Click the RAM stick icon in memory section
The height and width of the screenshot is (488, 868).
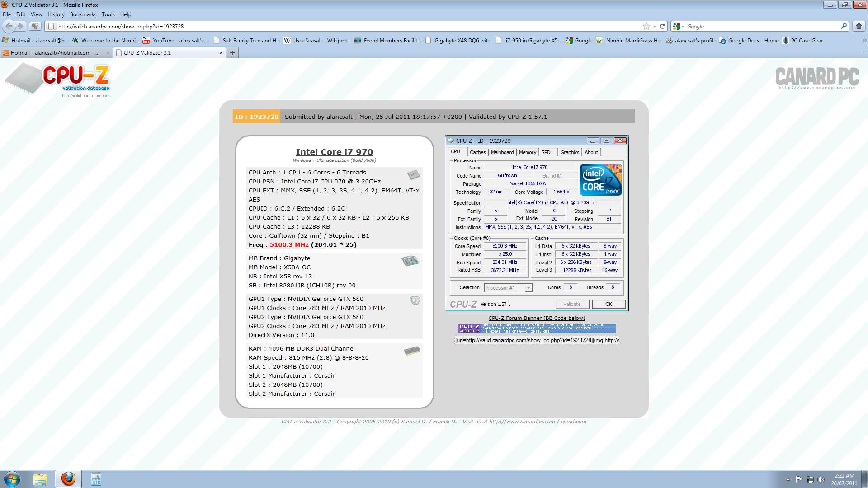click(412, 351)
